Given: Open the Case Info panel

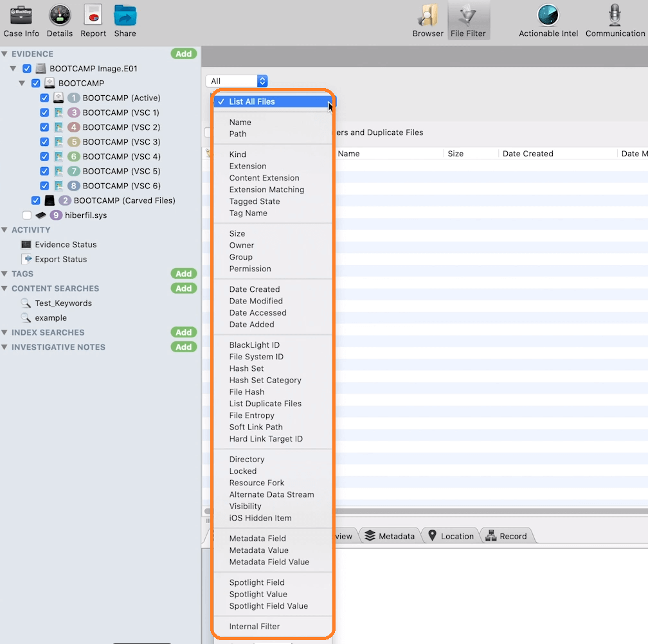Looking at the screenshot, I should click(x=21, y=19).
